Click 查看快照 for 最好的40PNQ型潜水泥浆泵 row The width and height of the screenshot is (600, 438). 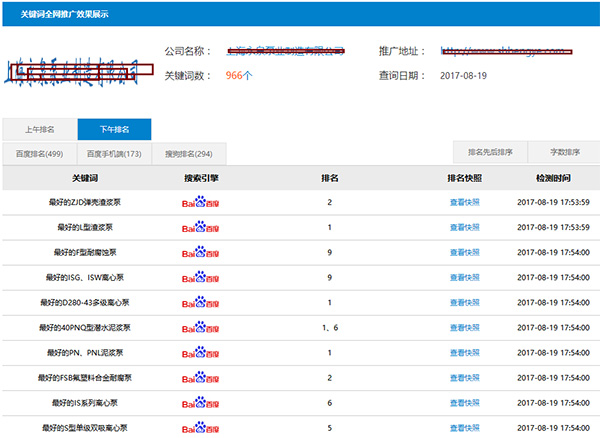tap(465, 327)
